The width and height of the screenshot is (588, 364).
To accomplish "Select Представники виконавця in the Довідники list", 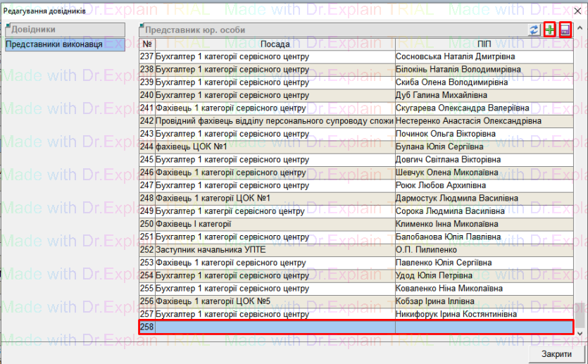I will coord(54,44).
